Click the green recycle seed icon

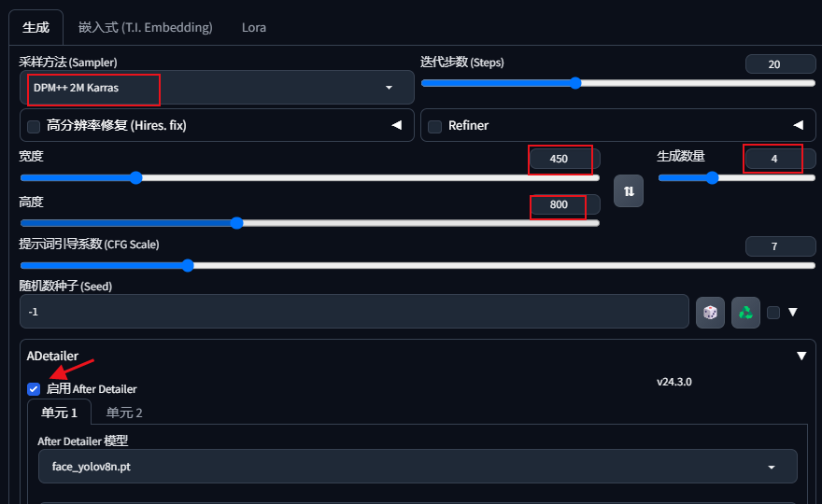point(745,313)
